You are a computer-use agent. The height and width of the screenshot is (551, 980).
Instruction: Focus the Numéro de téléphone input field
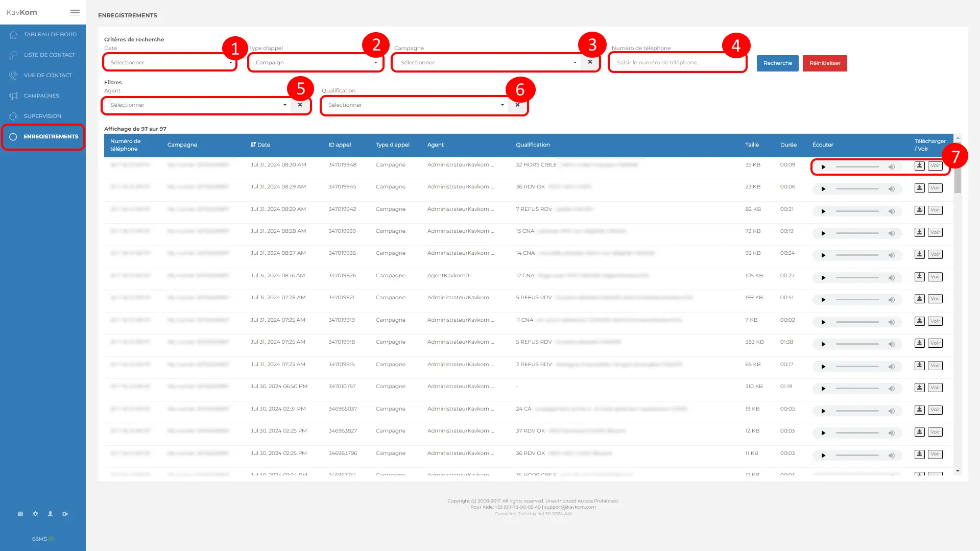pyautogui.click(x=677, y=62)
